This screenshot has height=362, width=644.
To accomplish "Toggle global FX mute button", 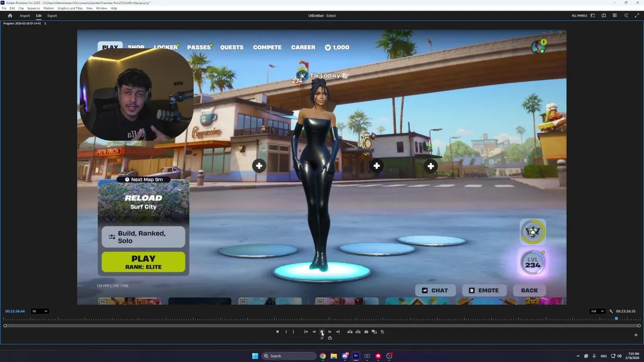I will [x=322, y=338].
